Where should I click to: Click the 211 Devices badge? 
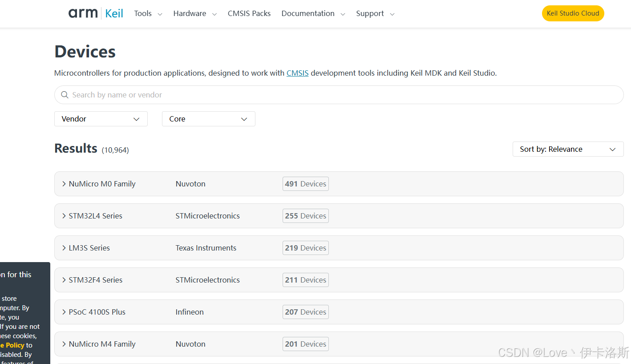tap(306, 280)
